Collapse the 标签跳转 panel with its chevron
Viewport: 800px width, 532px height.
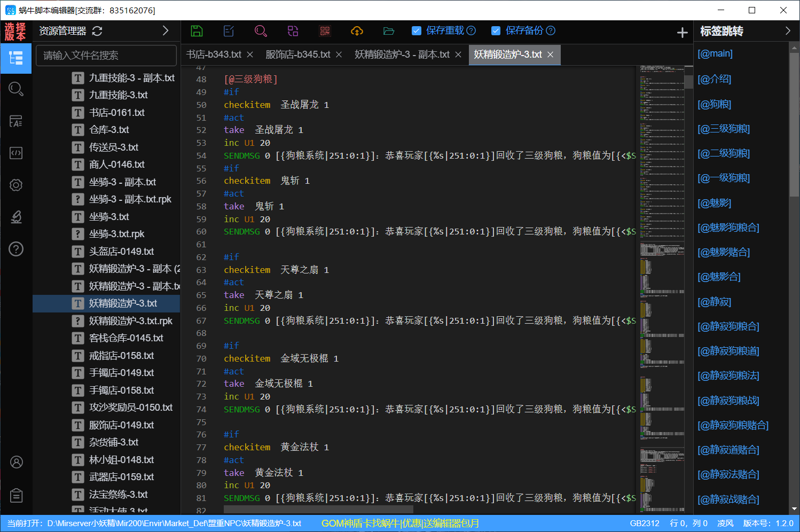[x=788, y=31]
